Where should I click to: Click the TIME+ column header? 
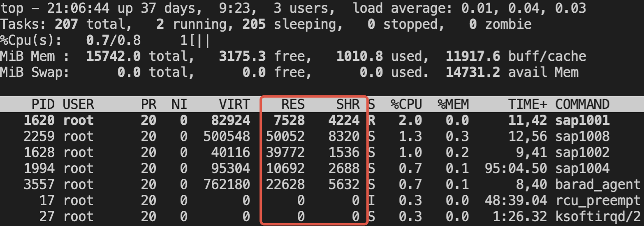[x=528, y=104]
